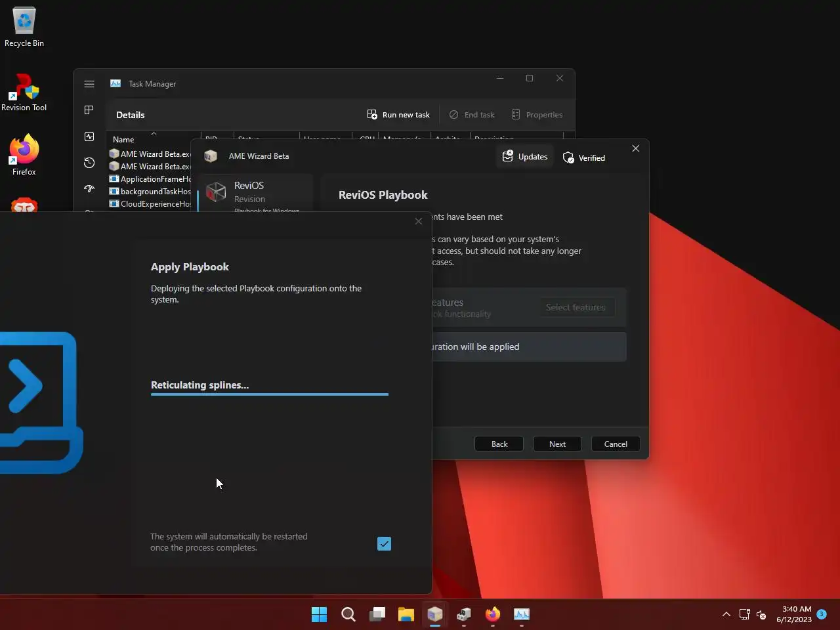Click Firefox icon in taskbar
The height and width of the screenshot is (630, 840).
pyautogui.click(x=493, y=614)
